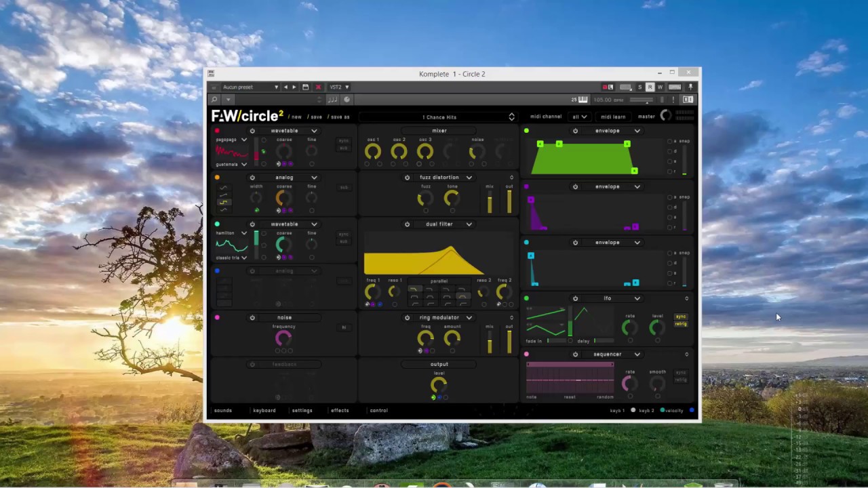Toggle the sequencer power button
The width and height of the screenshot is (868, 488).
575,354
